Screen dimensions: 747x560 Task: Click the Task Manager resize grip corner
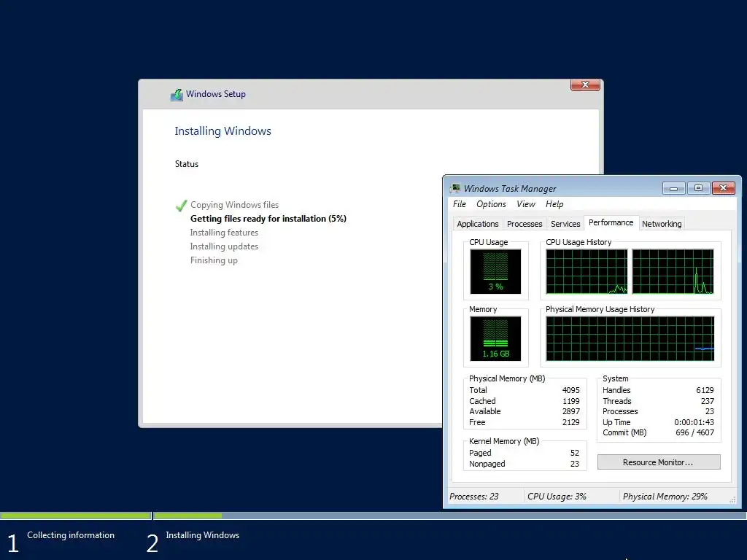pos(732,499)
